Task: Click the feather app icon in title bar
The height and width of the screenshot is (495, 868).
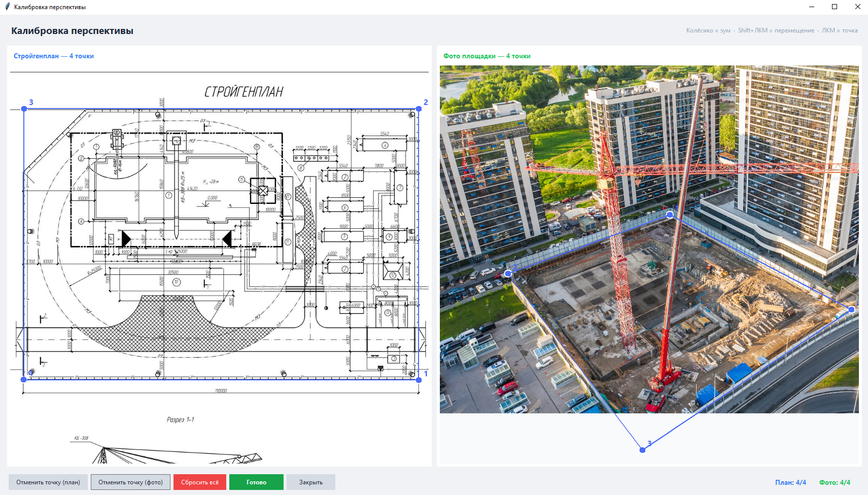Action: pyautogui.click(x=7, y=7)
